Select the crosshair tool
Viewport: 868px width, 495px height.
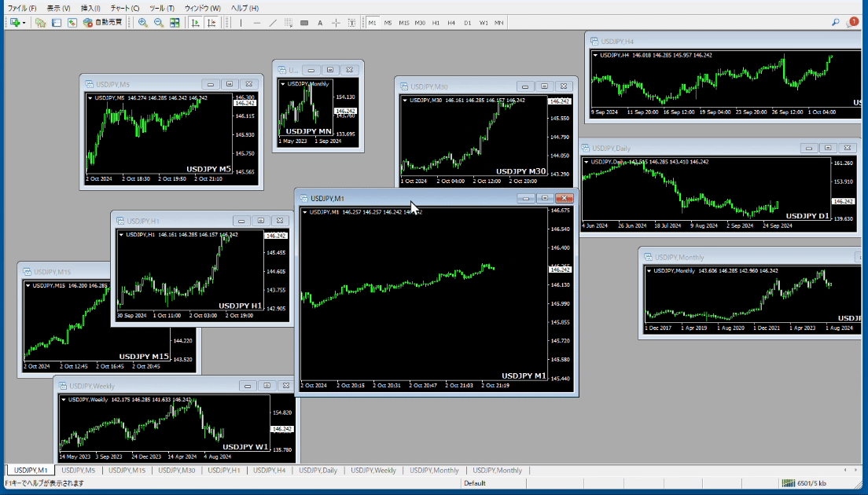tap(336, 23)
